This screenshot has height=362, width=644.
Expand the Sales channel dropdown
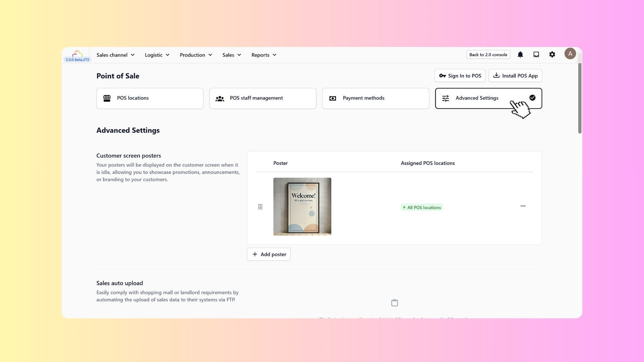click(115, 55)
